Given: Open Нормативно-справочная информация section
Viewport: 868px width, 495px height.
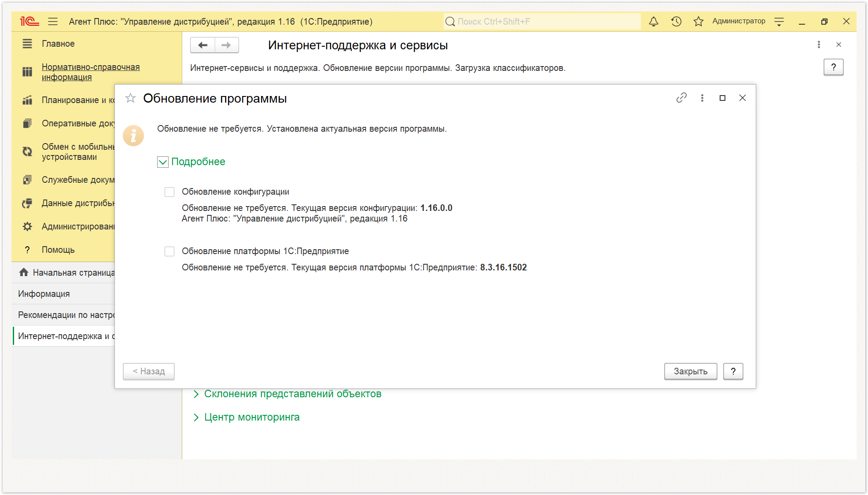Looking at the screenshot, I should pos(91,72).
